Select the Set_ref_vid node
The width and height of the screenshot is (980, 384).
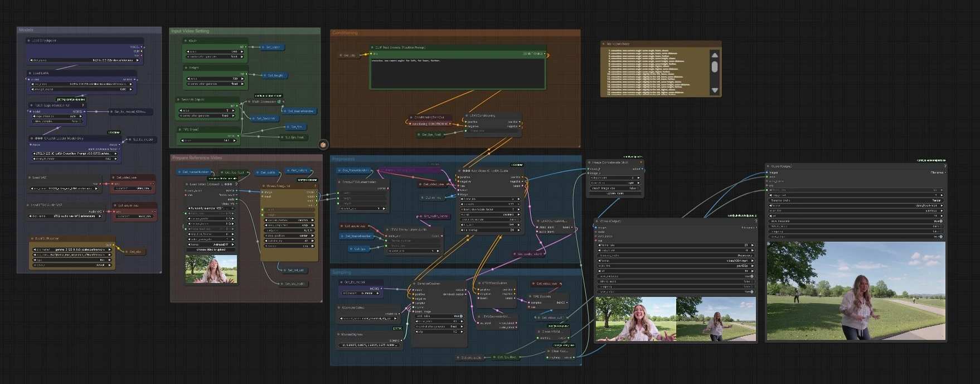point(294,270)
